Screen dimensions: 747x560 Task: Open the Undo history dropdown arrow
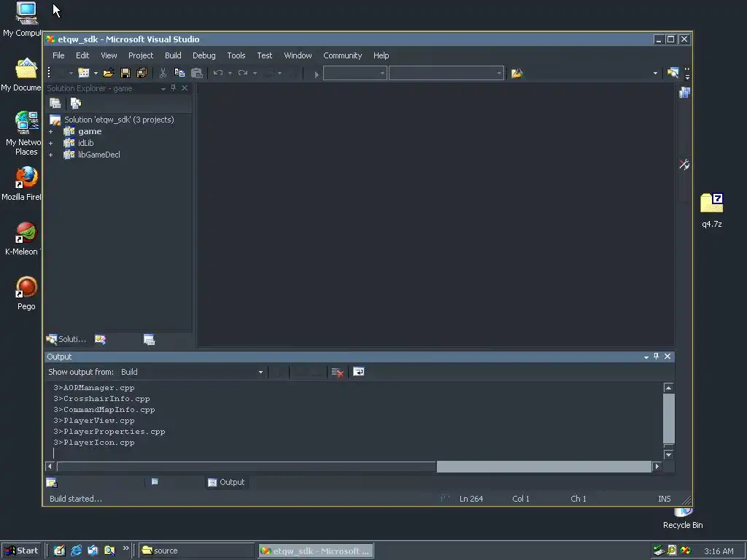tap(230, 74)
